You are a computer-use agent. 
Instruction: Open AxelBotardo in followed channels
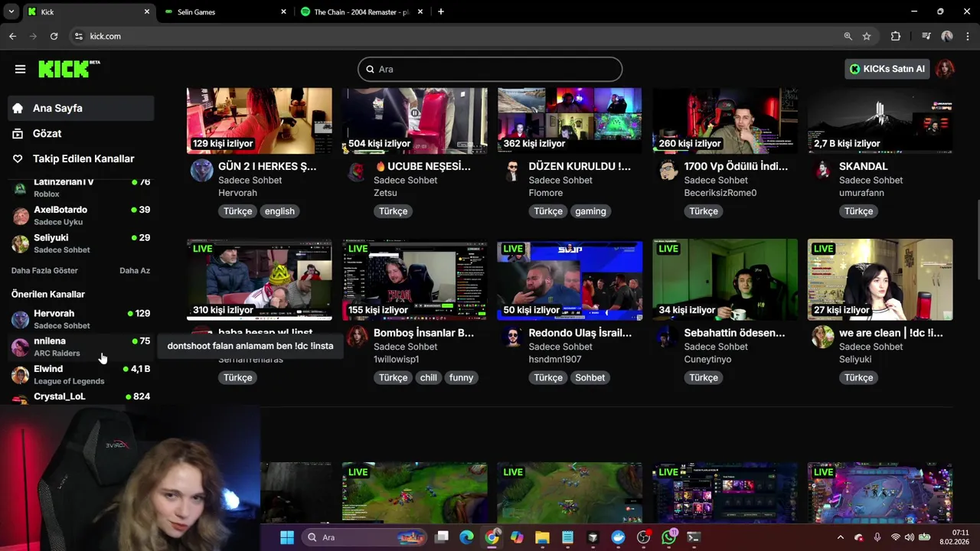pyautogui.click(x=81, y=215)
